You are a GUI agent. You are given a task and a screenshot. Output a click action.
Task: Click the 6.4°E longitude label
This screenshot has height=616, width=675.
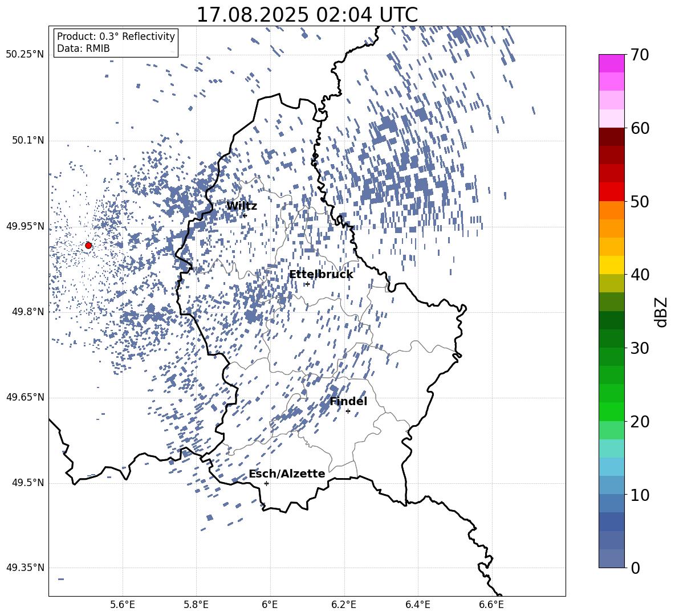click(x=417, y=605)
